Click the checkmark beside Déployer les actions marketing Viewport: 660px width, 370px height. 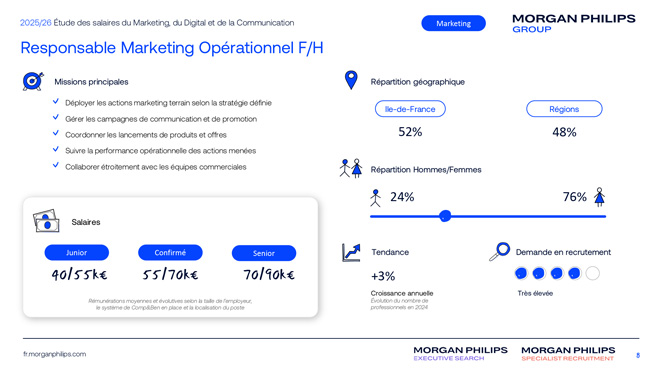(56, 101)
